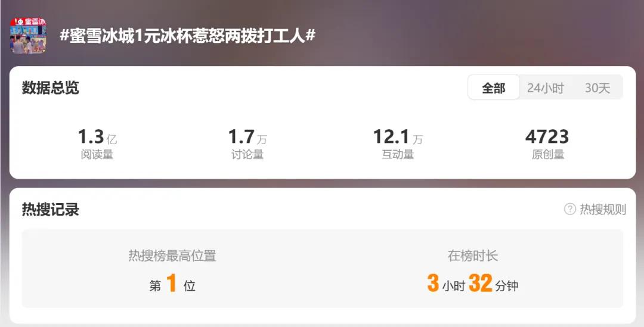The height and width of the screenshot is (327, 644).
Task: Click the 热搜记录 section heading
Action: 51,209
